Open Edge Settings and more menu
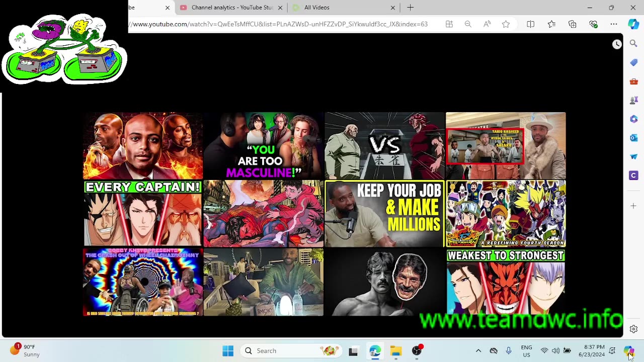This screenshot has width=644, height=362. (x=614, y=24)
